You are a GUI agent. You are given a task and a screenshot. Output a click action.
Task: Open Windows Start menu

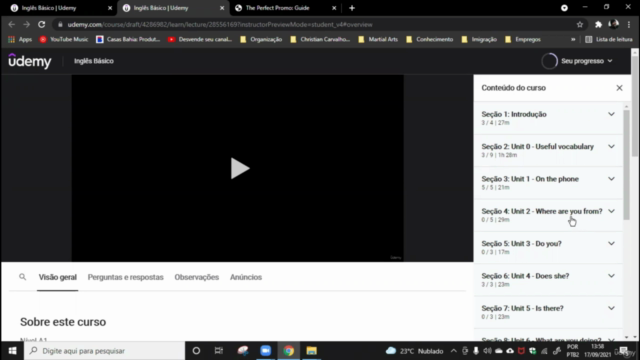point(12,351)
